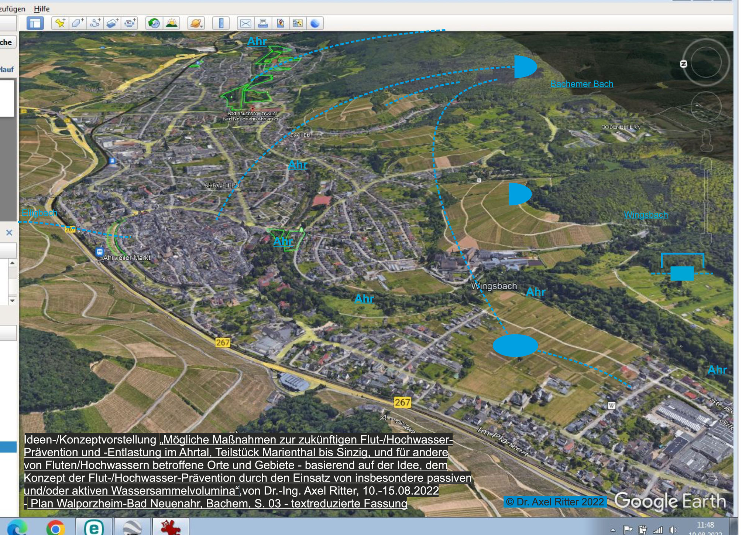The image size is (756, 535).
Task: Click the north compass N marker
Action: [684, 64]
